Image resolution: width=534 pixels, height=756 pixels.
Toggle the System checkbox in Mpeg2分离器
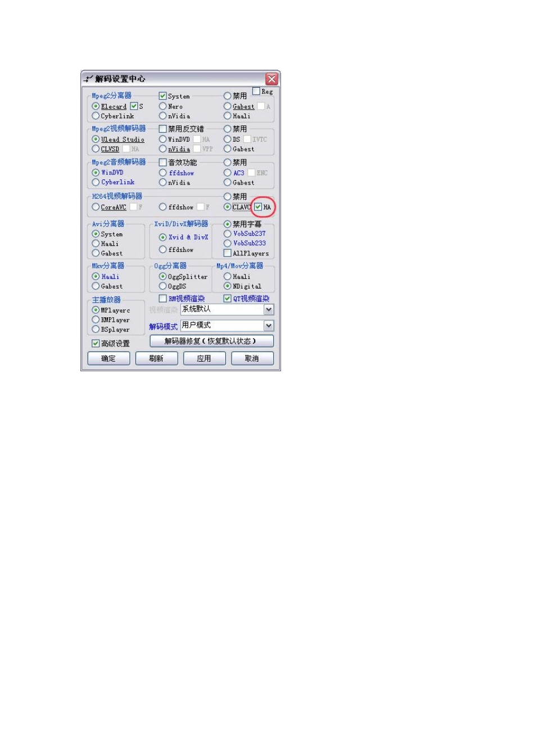(x=162, y=96)
